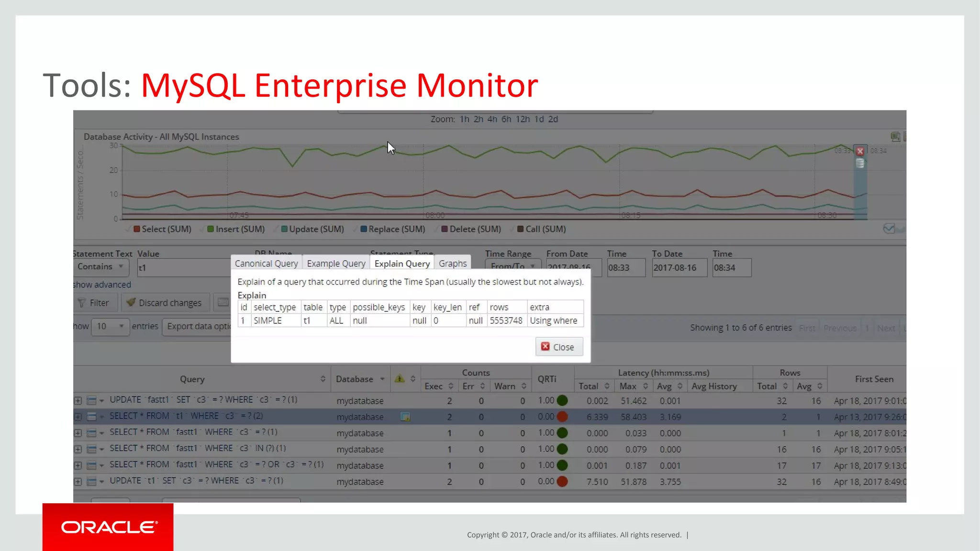This screenshot has height=551, width=980.
Task: Expand the SELECT fastt1 WHERE c3 = ? (1) row
Action: (78, 433)
